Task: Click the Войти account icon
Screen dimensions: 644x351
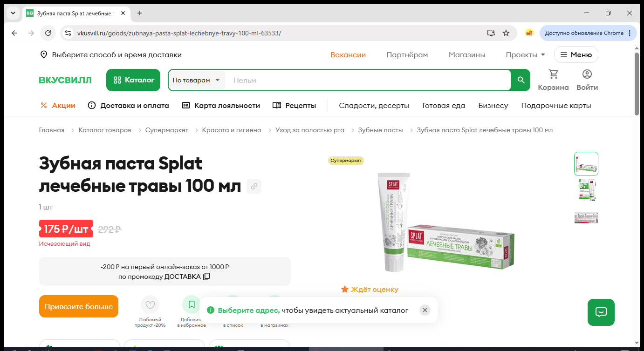Action: 587,80
